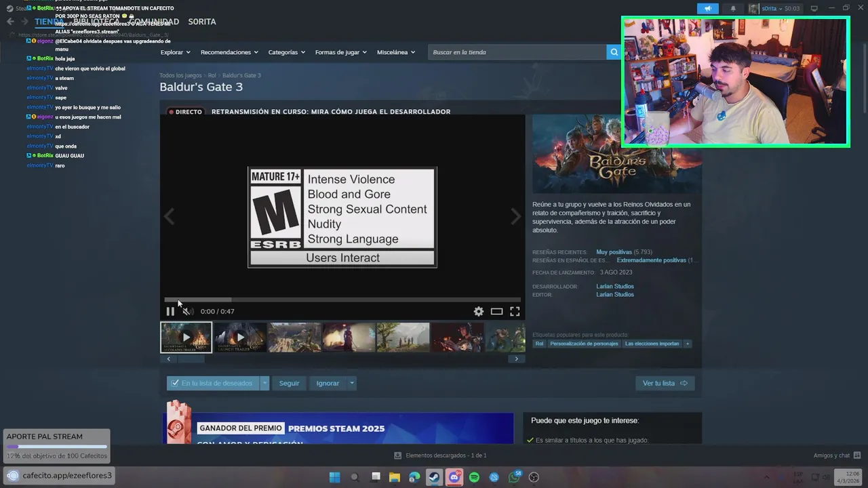Viewport: 868px width, 488px height.
Task: Open the SORITA profile tab
Action: click(x=202, y=22)
